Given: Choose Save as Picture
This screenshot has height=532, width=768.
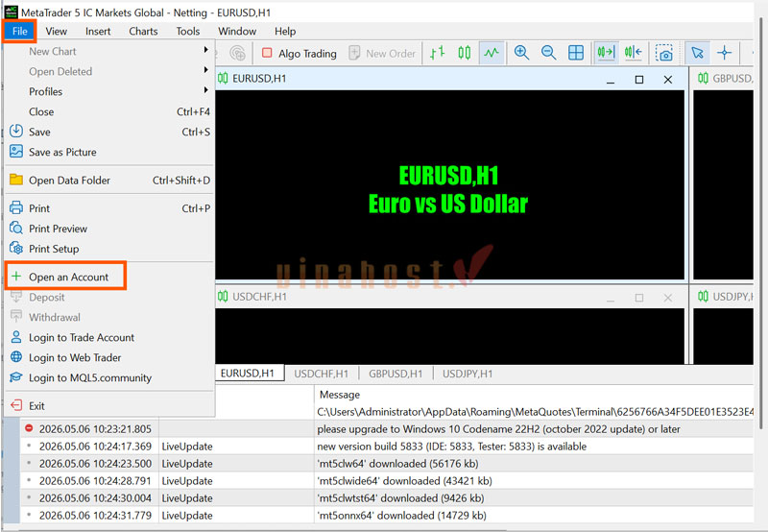Looking at the screenshot, I should (x=109, y=152).
